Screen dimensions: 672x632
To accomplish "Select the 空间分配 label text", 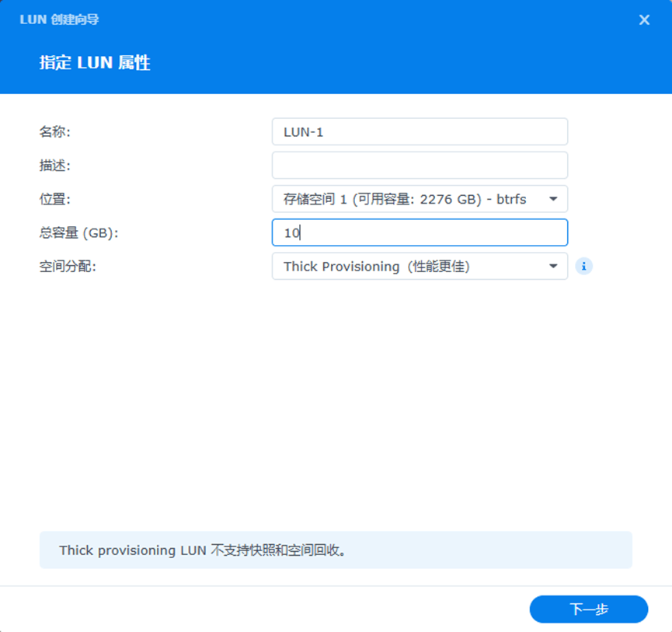I will (x=68, y=267).
